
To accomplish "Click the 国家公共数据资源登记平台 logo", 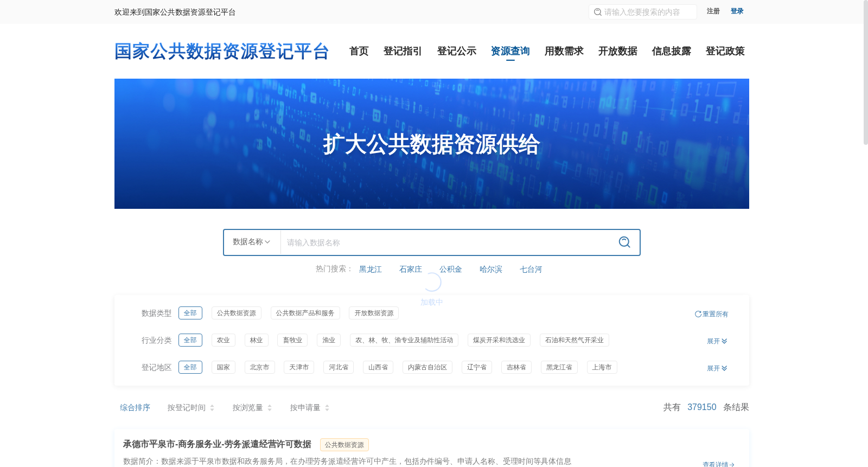I will point(222,52).
